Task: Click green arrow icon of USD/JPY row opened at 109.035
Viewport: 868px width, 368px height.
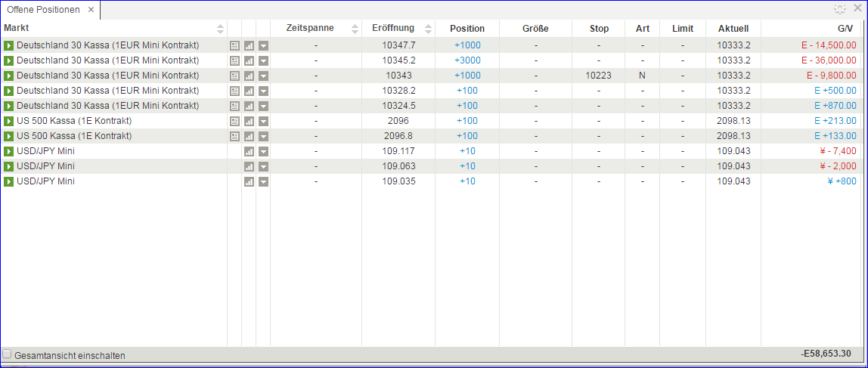Action: (8, 181)
